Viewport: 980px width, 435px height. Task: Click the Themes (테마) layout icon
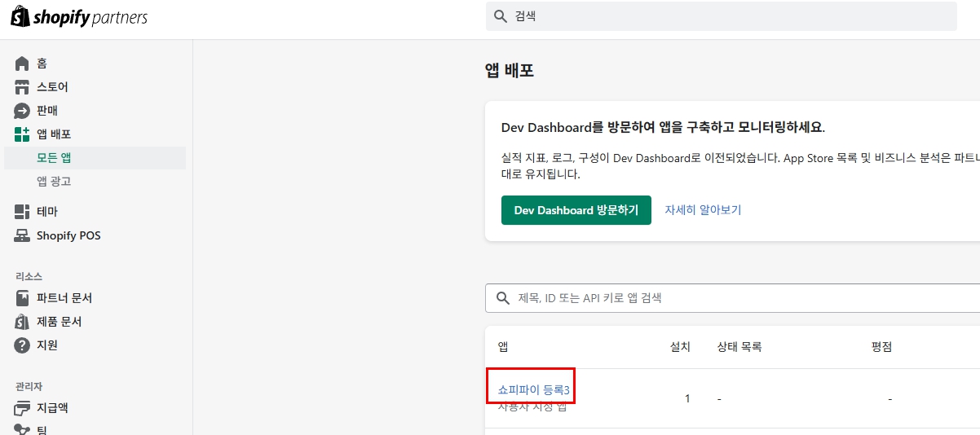(x=22, y=212)
